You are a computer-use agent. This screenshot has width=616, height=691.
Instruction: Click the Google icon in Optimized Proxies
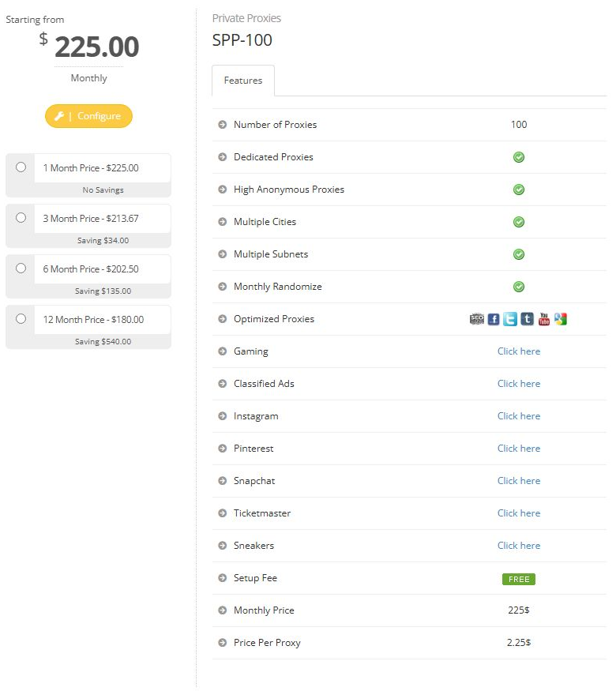(x=561, y=319)
